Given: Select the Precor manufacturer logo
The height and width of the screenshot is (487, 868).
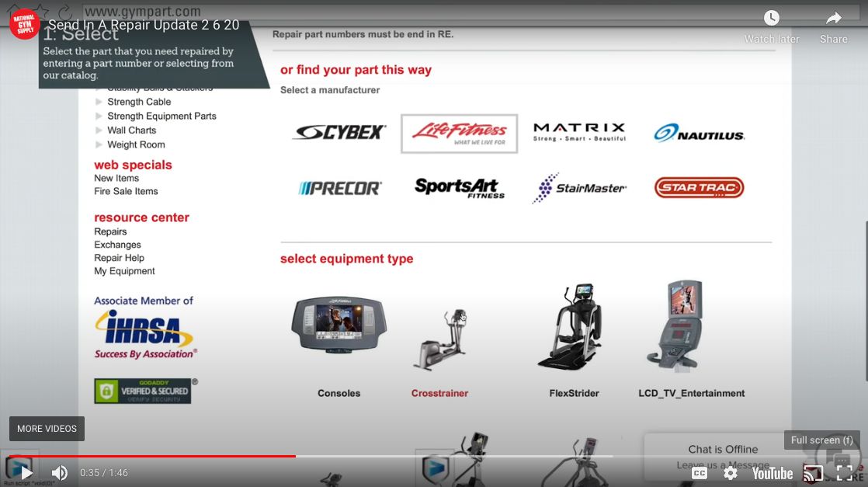Looking at the screenshot, I should tap(339, 189).
